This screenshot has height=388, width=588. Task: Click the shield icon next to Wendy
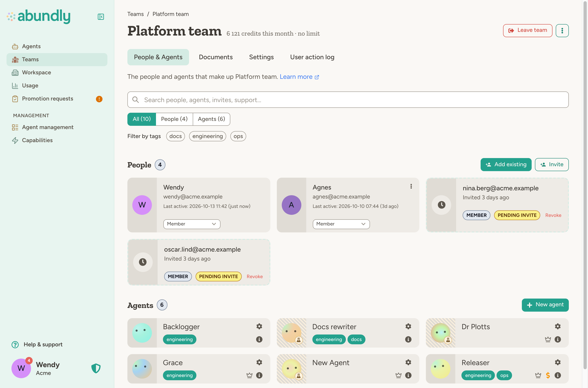click(x=96, y=368)
